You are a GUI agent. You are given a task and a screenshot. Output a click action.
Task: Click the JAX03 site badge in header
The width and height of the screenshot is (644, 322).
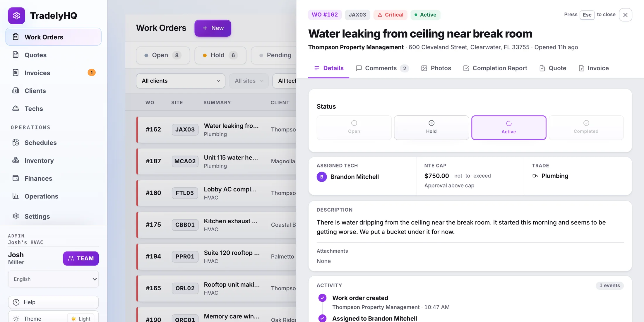tap(357, 15)
